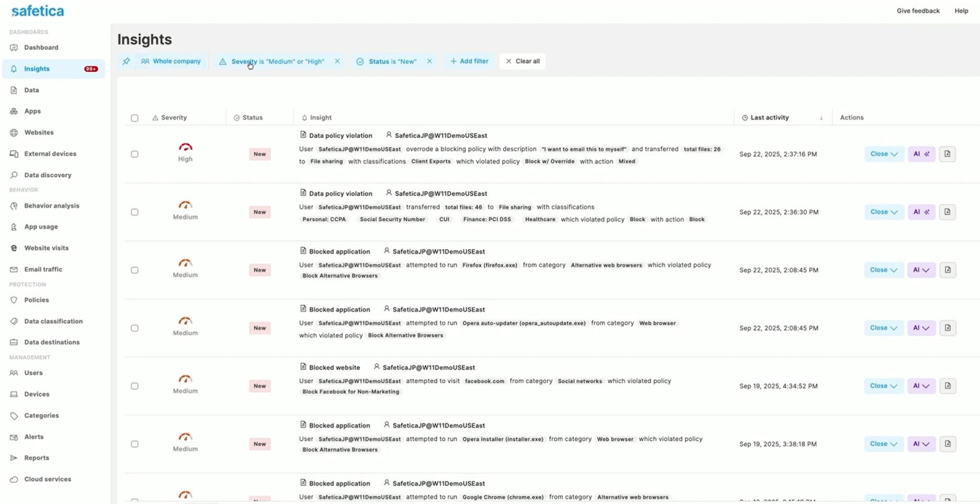This screenshot has height=504, width=980.
Task: Select the checkbox on the first Data policy violation row
Action: pyautogui.click(x=135, y=154)
